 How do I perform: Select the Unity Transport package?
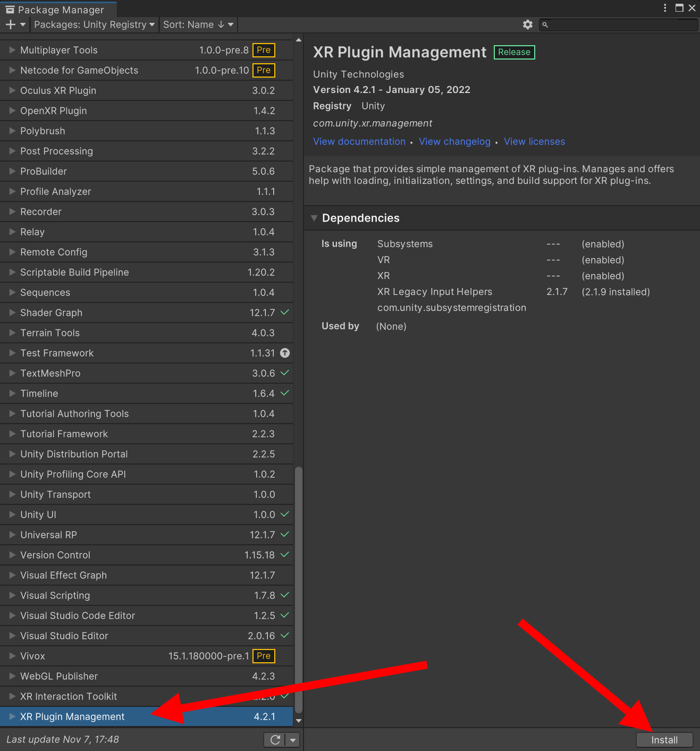coord(146,494)
